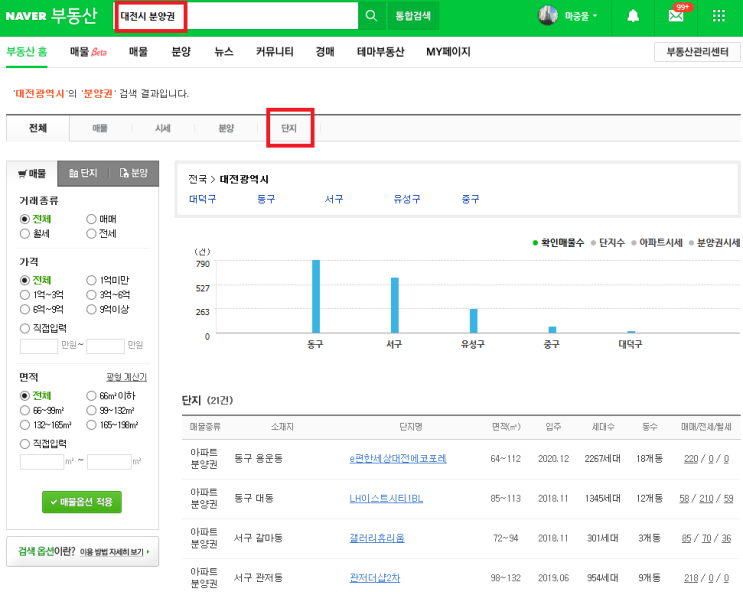
Task: Click the 대덕구 district link
Action: [x=202, y=199]
